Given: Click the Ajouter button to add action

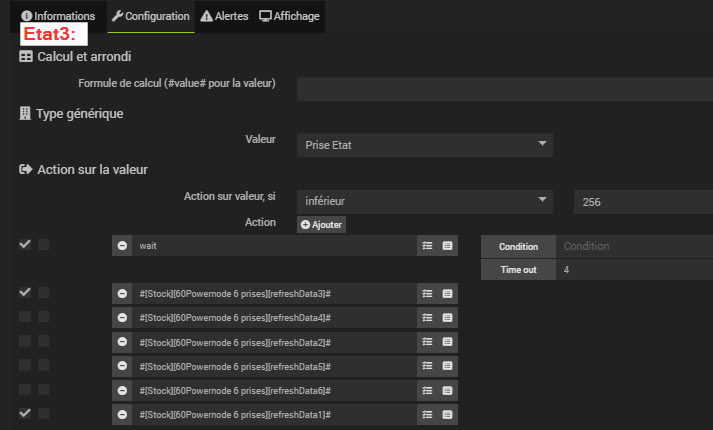Looking at the screenshot, I should (321, 225).
